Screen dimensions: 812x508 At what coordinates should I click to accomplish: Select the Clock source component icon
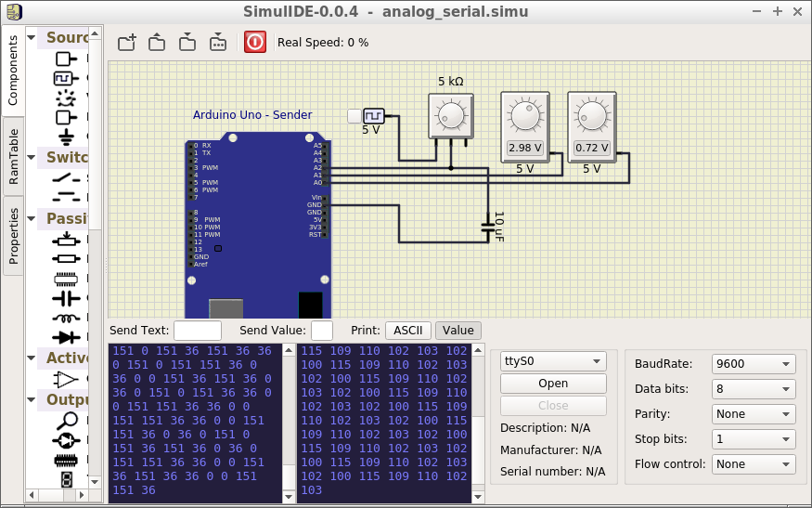[66, 78]
